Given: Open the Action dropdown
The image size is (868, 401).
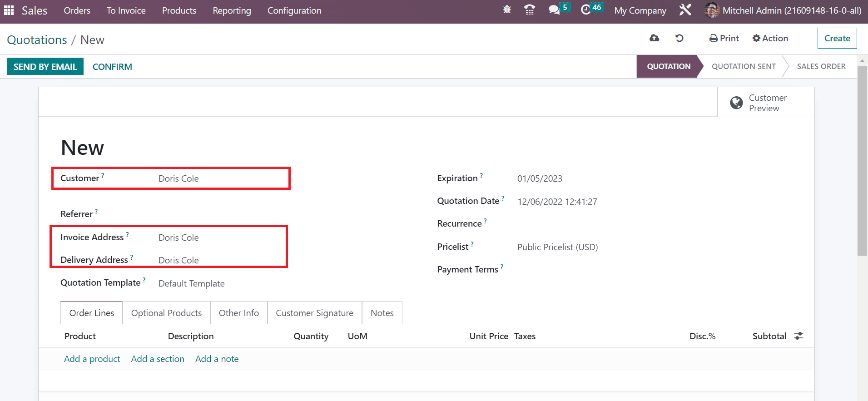Looking at the screenshot, I should [x=770, y=38].
